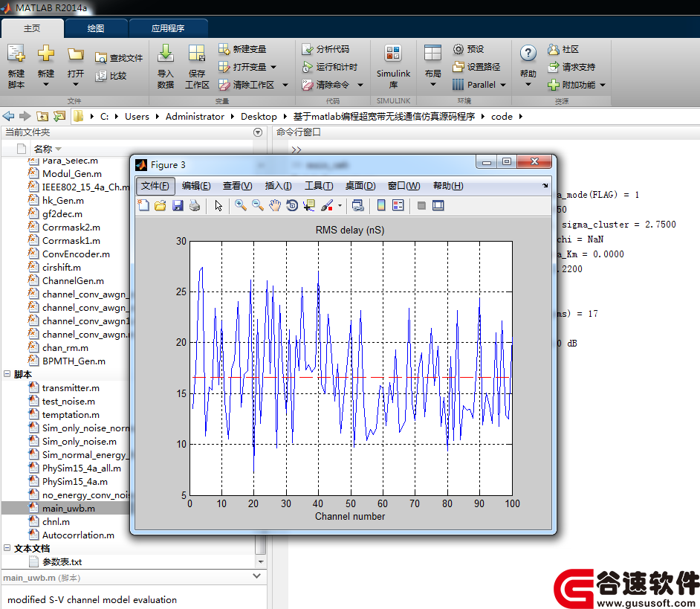Switch to the Apps (应用程序) tab
Image resolution: width=700 pixels, height=609 pixels.
pos(168,28)
